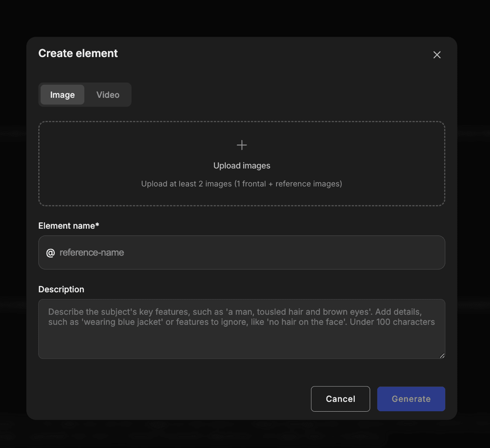This screenshot has width=490, height=448.
Task: Click the Upload images label
Action: pyautogui.click(x=242, y=166)
